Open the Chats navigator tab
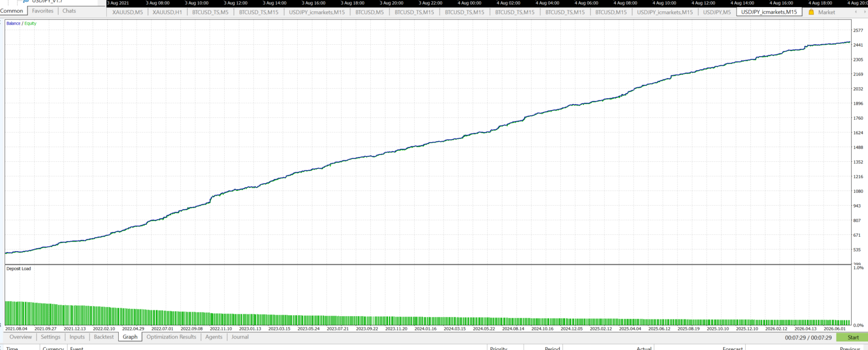The image size is (868, 350). coord(69,11)
